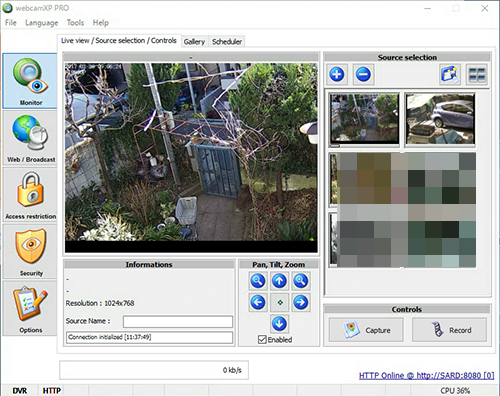This screenshot has width=500, height=396.
Task: Click the main live view video
Action: coord(191,157)
